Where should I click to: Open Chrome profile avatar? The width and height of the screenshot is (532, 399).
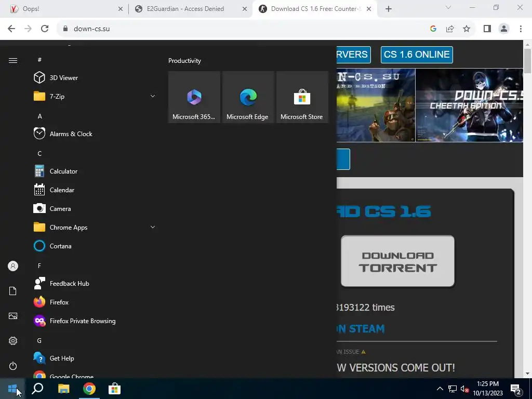[x=504, y=29]
